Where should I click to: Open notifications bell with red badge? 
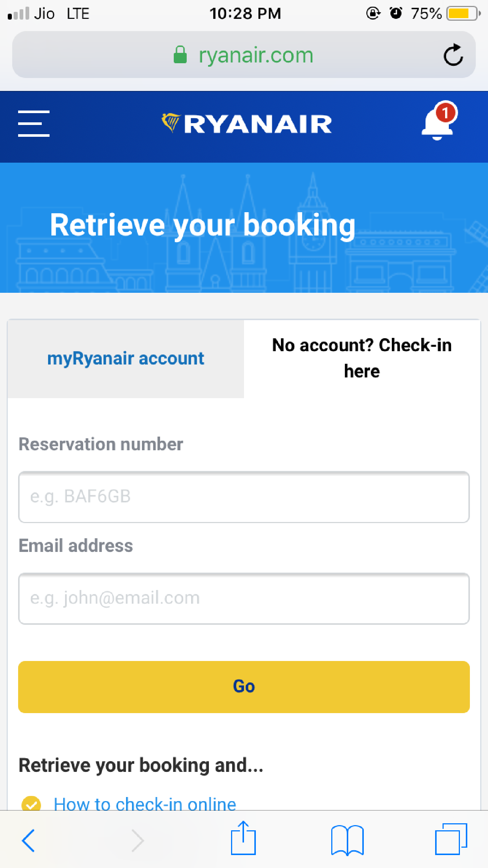click(x=440, y=121)
